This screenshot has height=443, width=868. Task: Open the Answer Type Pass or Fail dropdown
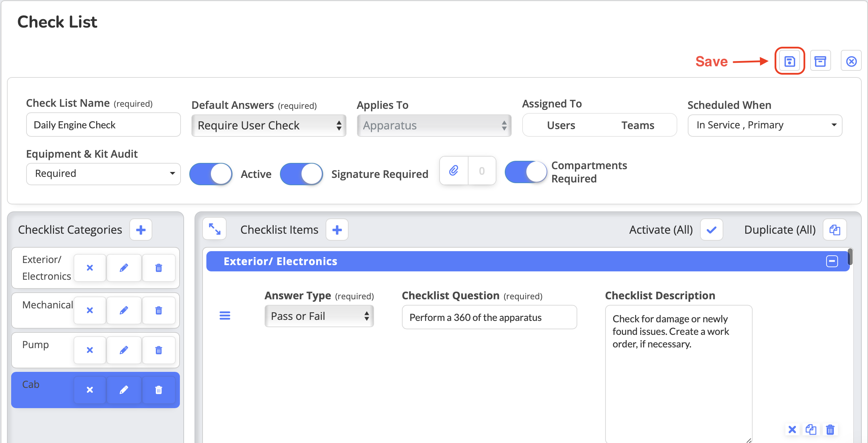[x=319, y=316]
